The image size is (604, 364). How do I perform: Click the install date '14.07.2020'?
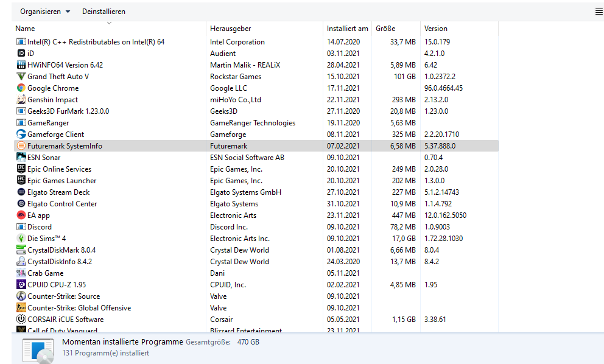343,41
